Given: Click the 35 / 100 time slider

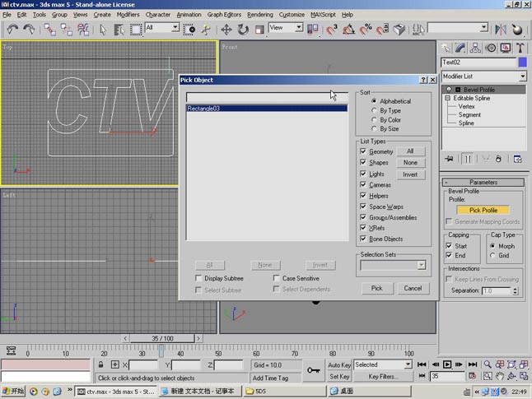Looking at the screenshot, I should tap(162, 338).
